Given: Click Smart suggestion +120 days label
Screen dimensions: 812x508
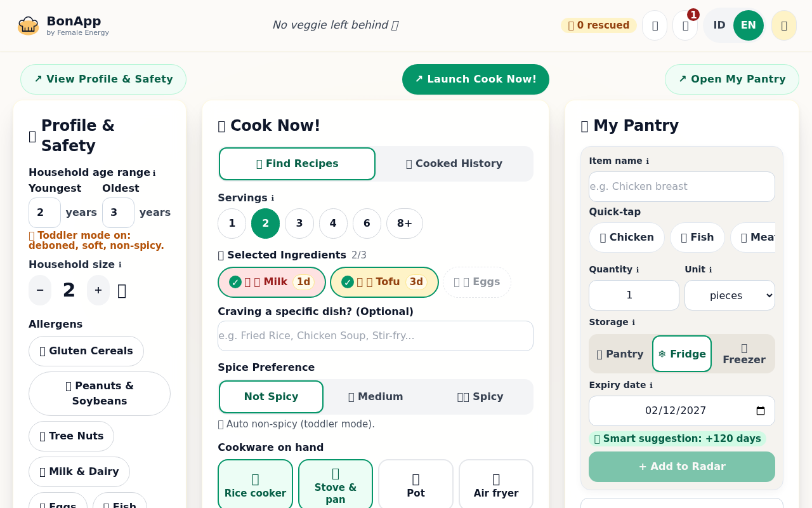Looking at the screenshot, I should 678,439.
